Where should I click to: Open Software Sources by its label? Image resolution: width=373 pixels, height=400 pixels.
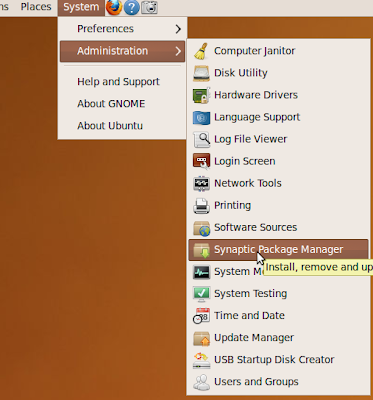pyautogui.click(x=255, y=227)
